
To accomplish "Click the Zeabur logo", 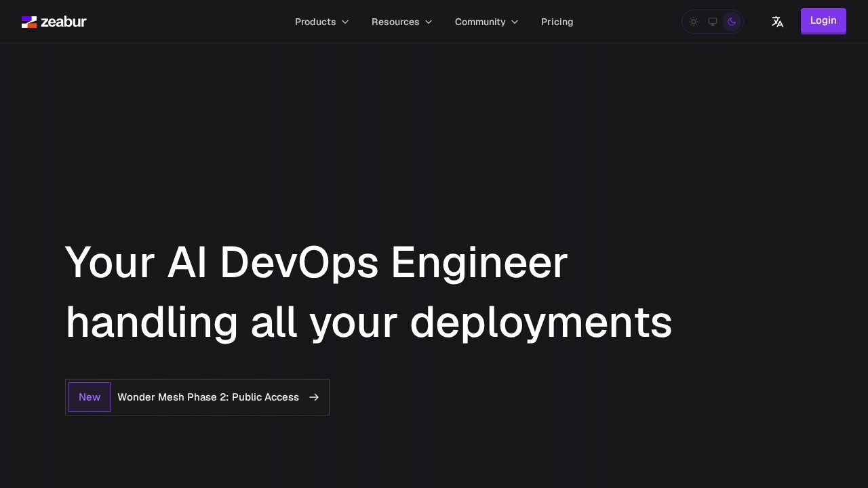I will click(54, 22).
